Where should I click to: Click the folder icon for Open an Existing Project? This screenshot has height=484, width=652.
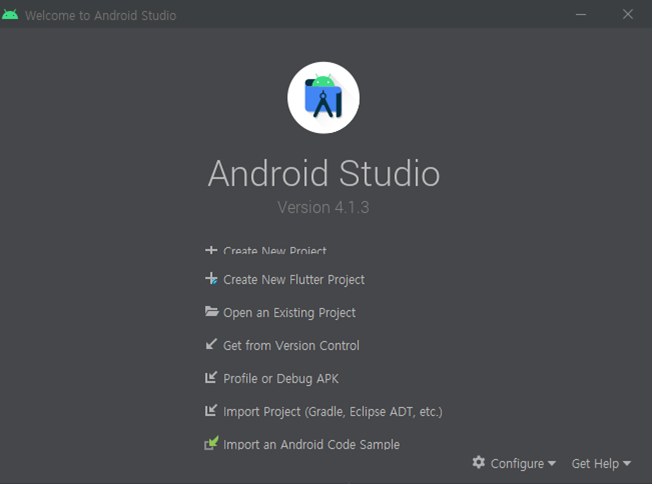pyautogui.click(x=211, y=311)
